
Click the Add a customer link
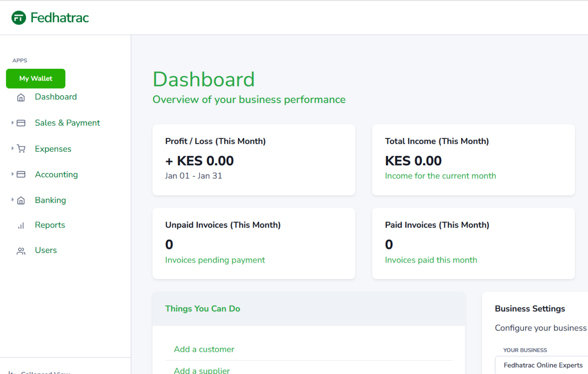pos(204,349)
